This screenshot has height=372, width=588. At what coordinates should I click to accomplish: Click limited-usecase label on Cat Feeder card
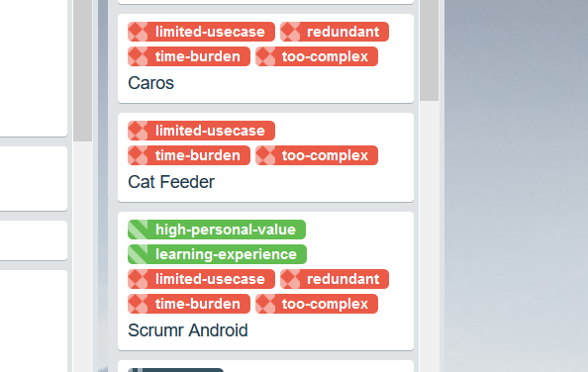[201, 131]
